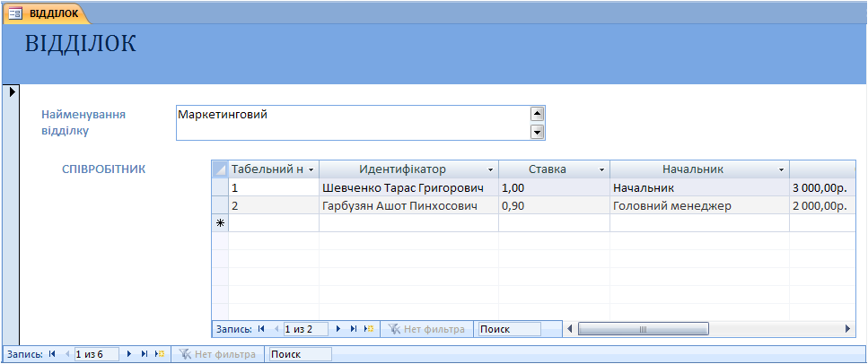Viewport: 868px width, 364px height.
Task: Click horizontal scrollbar thumb in subform
Action: click(x=643, y=329)
